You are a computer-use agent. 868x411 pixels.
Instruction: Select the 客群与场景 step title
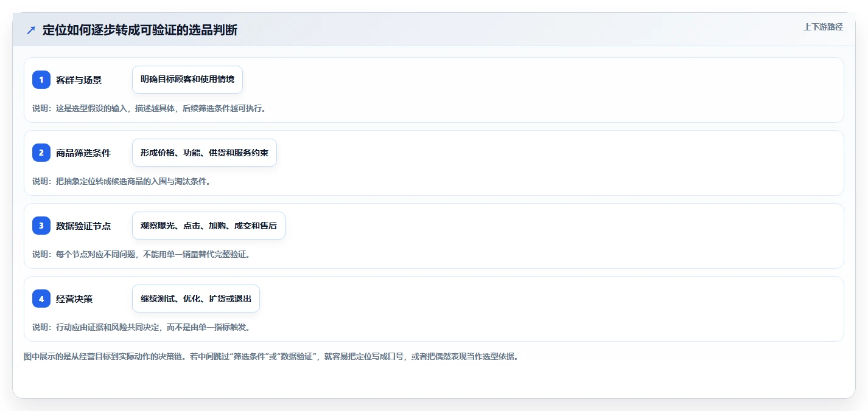point(79,80)
